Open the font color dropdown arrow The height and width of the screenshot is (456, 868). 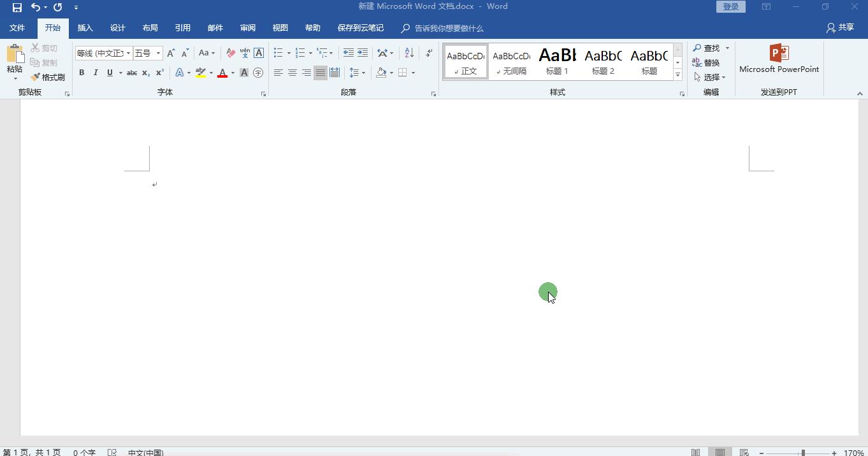pyautogui.click(x=233, y=73)
